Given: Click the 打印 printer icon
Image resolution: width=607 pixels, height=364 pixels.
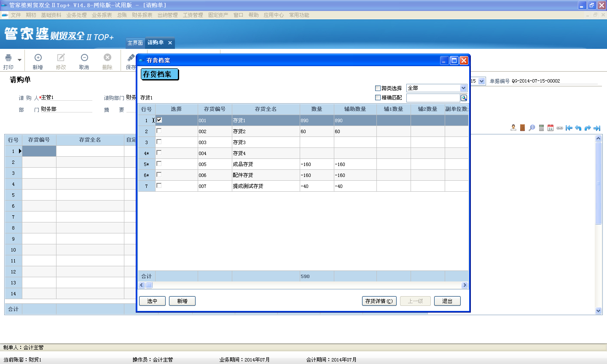Looking at the screenshot, I should coord(8,58).
